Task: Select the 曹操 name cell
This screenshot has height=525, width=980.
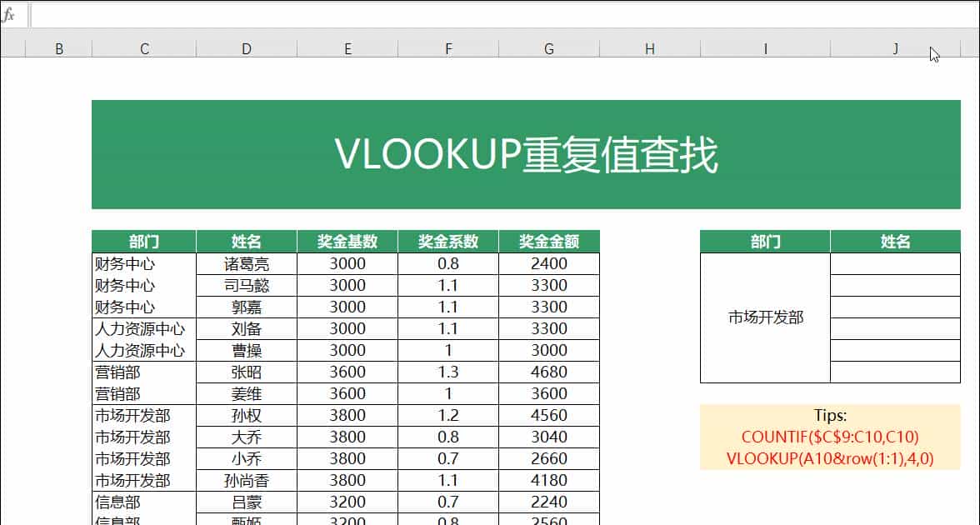Action: 246,350
